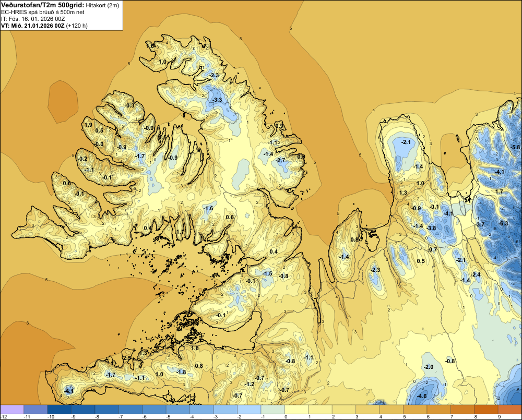522x420 pixels.
Task: Click the "-1.8" temperature value on the map
Action: pos(181,372)
